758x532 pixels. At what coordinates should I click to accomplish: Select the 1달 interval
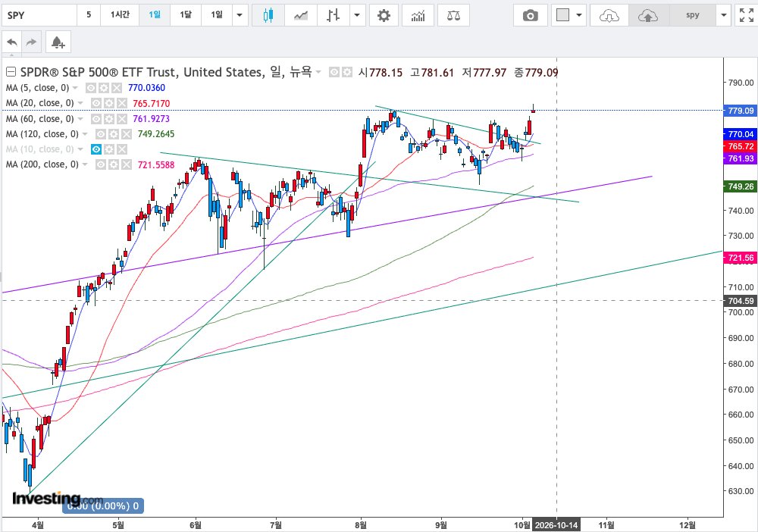click(x=186, y=15)
